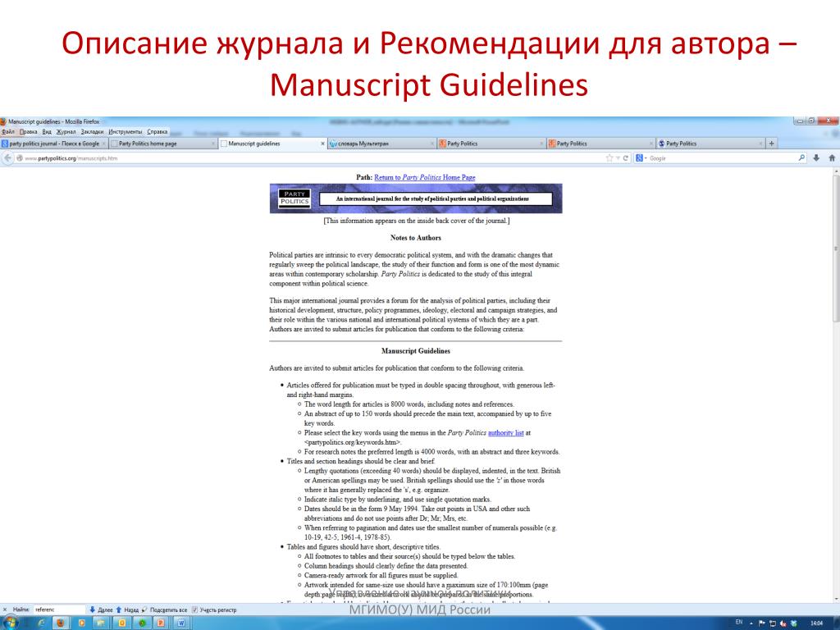840x630 pixels.
Task: Close the find bar with the X
Action: click(5, 609)
